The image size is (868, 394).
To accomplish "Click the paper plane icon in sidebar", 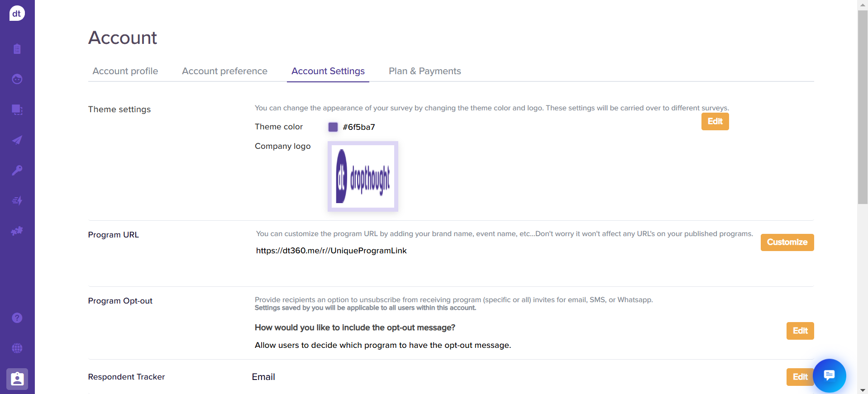I will 17,140.
